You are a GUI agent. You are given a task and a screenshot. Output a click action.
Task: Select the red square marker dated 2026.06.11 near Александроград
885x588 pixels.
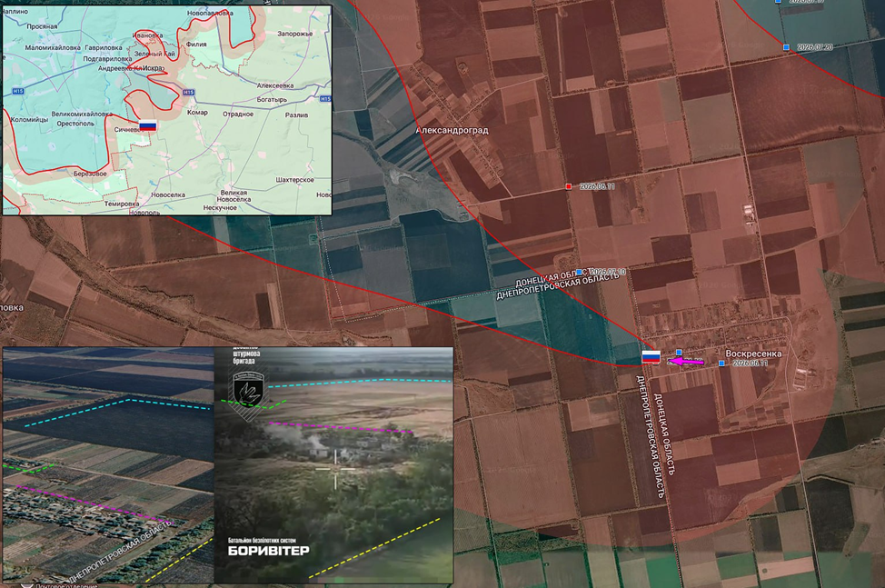tap(569, 186)
